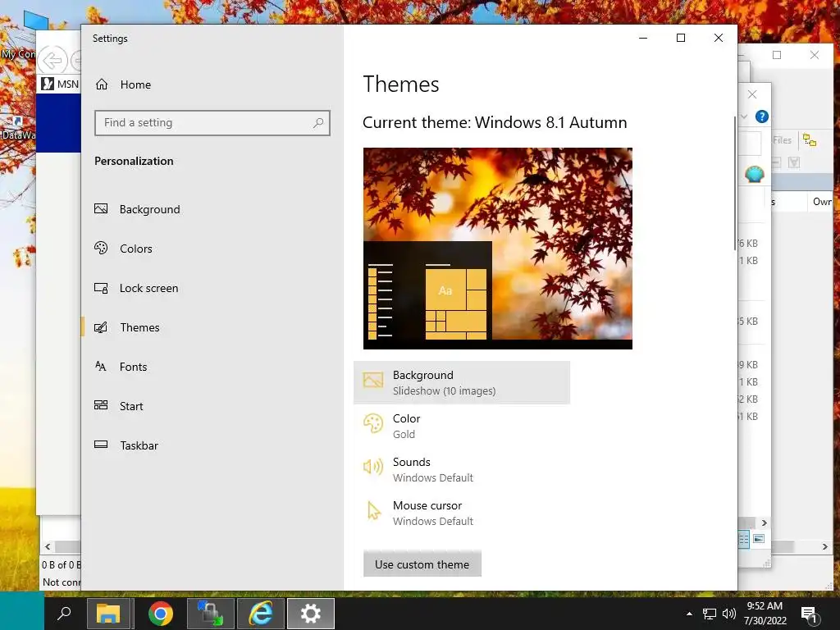This screenshot has height=630, width=840.
Task: Click the 'Current theme: Windows 8.1 Autumn' text
Action: (495, 122)
